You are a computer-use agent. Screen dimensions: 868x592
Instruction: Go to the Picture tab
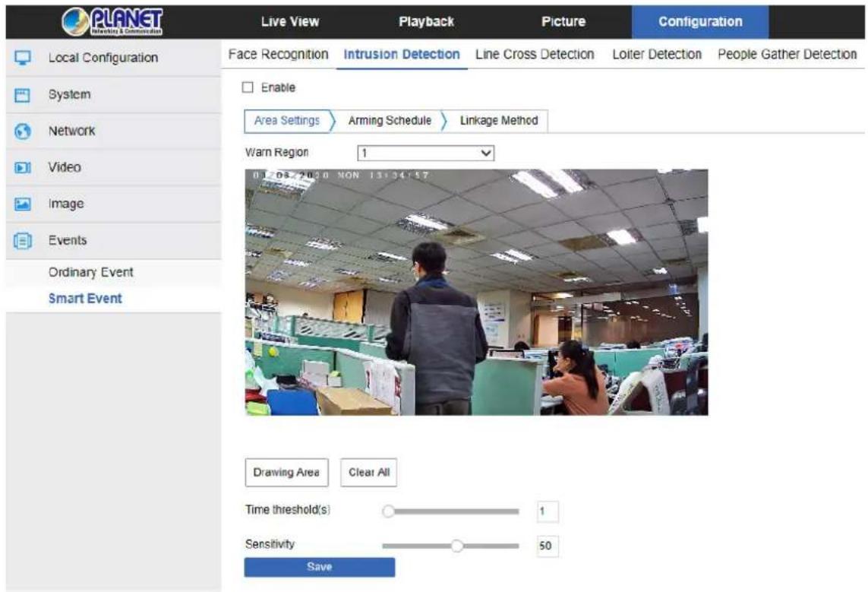563,21
